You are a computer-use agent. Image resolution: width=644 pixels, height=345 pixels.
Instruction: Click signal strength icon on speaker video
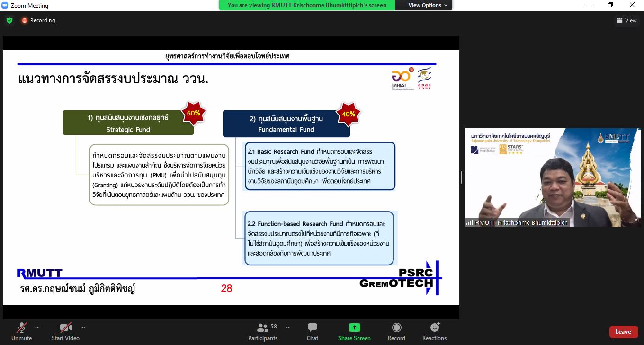pyautogui.click(x=470, y=222)
